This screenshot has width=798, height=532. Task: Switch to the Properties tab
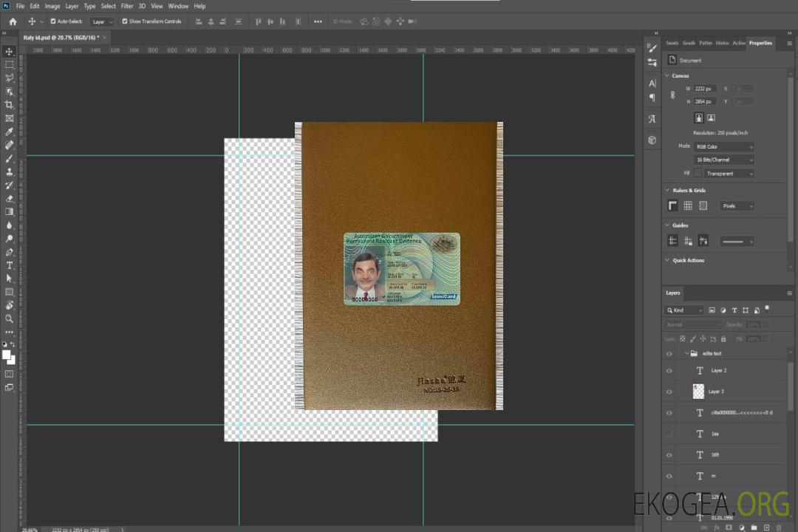[x=760, y=43]
